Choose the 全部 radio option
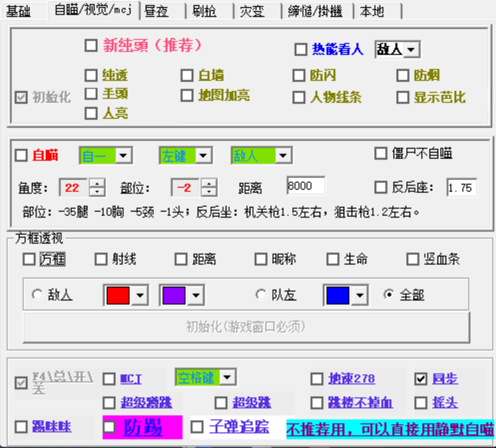This screenshot has height=448, width=496. 389,294
